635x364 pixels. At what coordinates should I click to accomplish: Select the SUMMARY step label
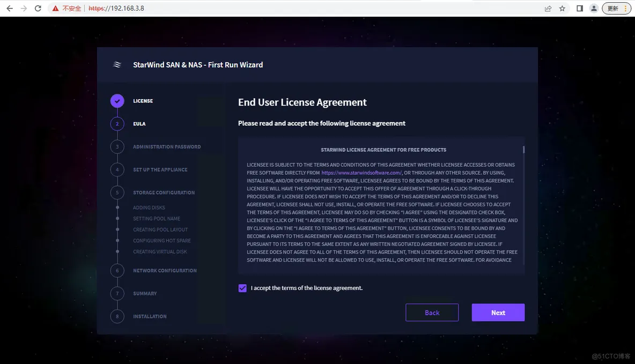tap(145, 294)
